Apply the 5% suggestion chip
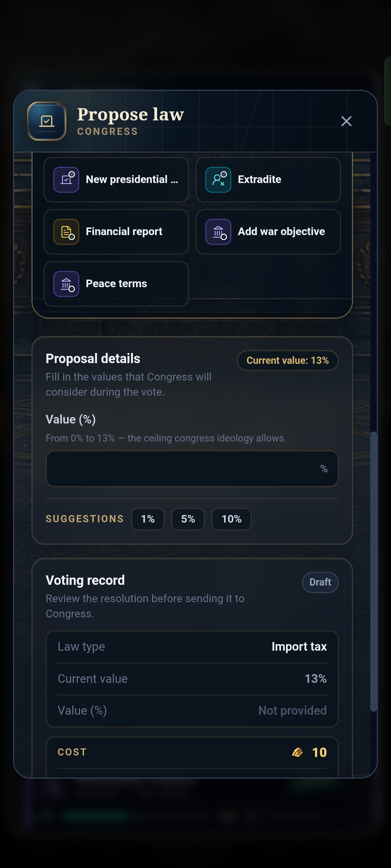Screen dimensions: 391x868 point(188,519)
